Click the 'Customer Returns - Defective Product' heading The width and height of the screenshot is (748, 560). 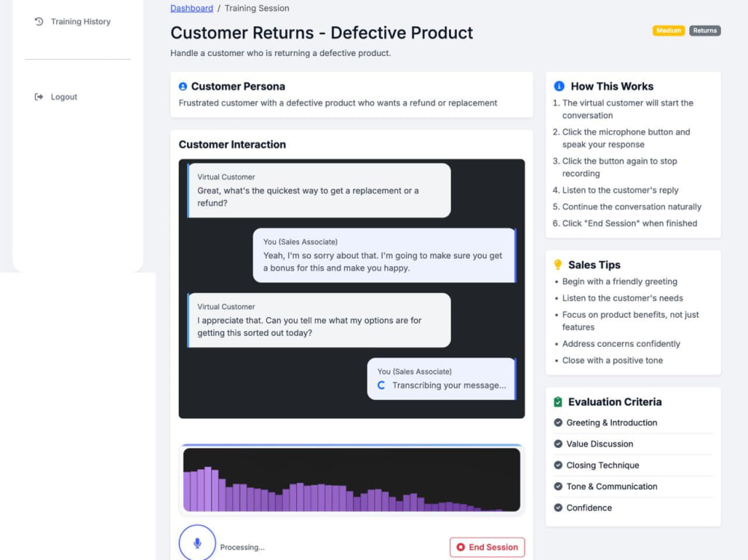[x=322, y=33]
